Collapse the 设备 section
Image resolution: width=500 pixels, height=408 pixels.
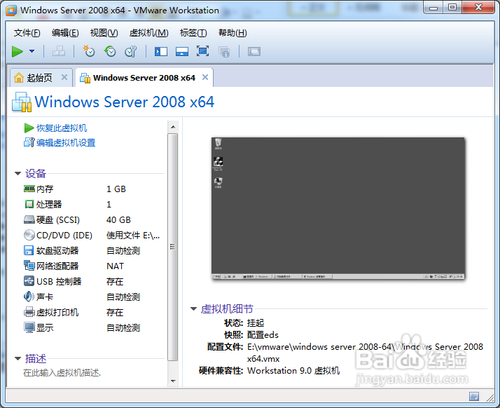[x=18, y=173]
